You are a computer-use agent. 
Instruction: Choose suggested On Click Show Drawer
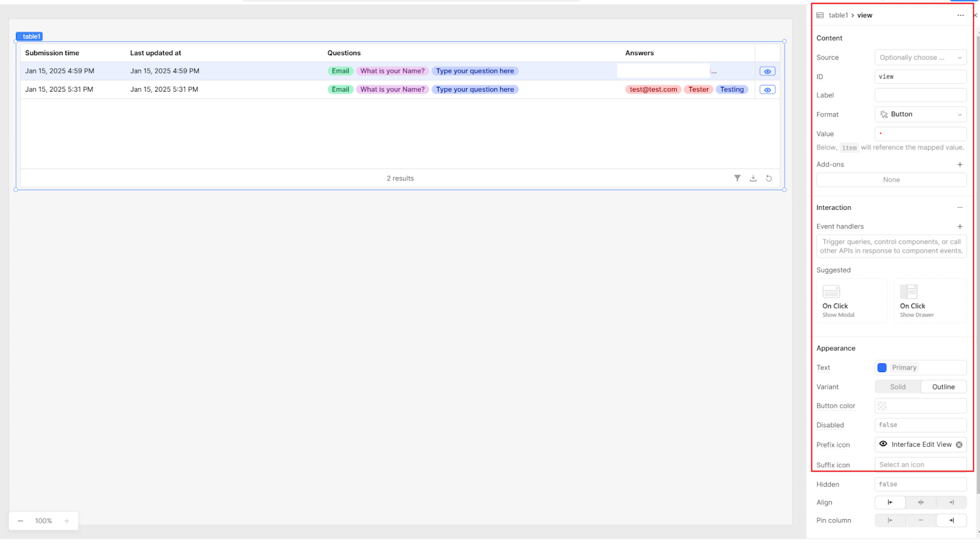click(x=930, y=301)
